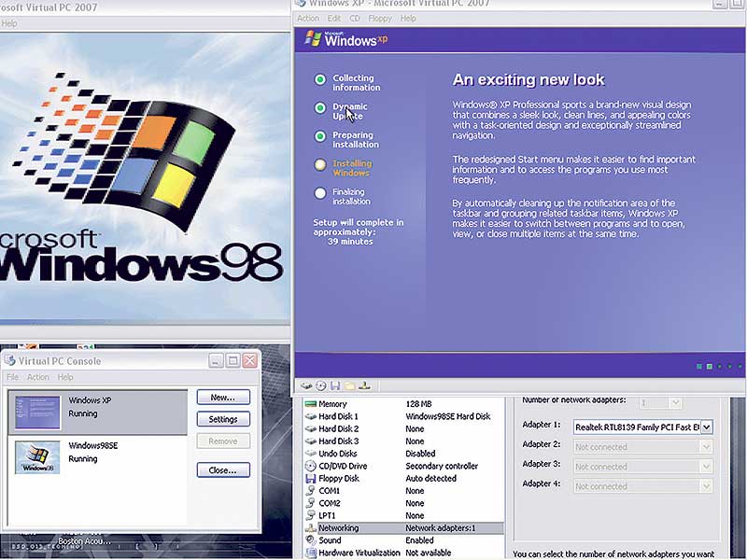Viewport: 747px width, 560px height.
Task: Select the LPT1 port icon
Action: click(x=311, y=515)
